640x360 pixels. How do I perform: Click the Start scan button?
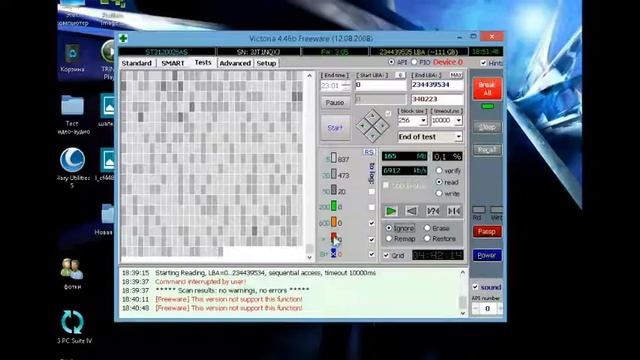pos(335,128)
